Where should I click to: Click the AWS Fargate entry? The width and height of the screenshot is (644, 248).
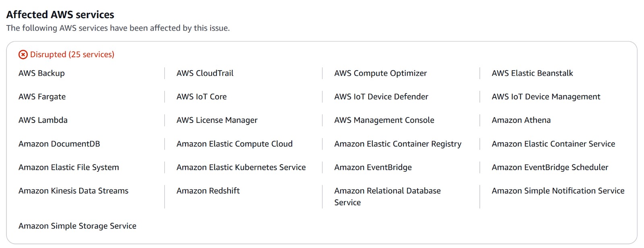pos(42,97)
